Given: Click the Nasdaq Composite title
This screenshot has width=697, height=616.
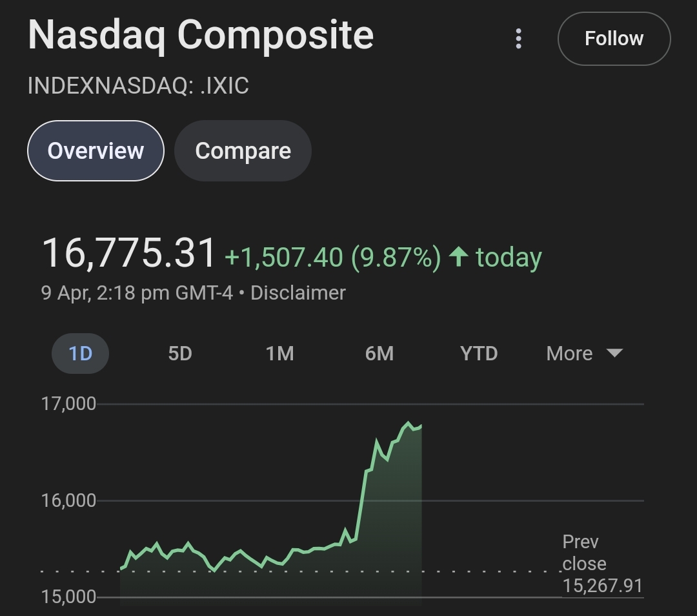Looking at the screenshot, I should (x=201, y=35).
